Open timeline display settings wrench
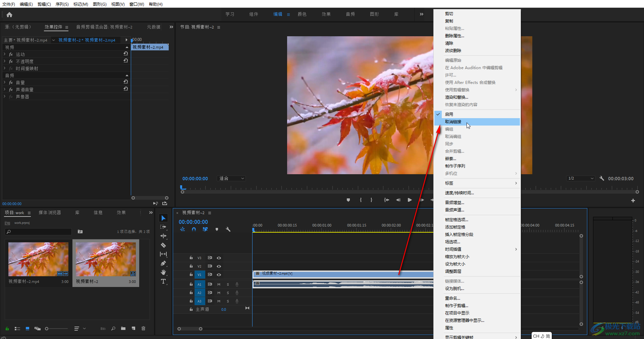644x339 pixels. pyautogui.click(x=228, y=229)
